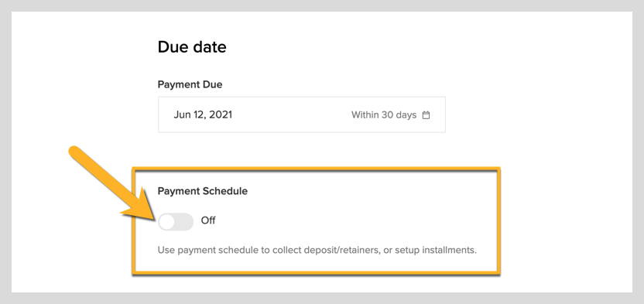Turn on the Payment Schedule toggle
Viewport: 644px width, 304px height.
176,221
